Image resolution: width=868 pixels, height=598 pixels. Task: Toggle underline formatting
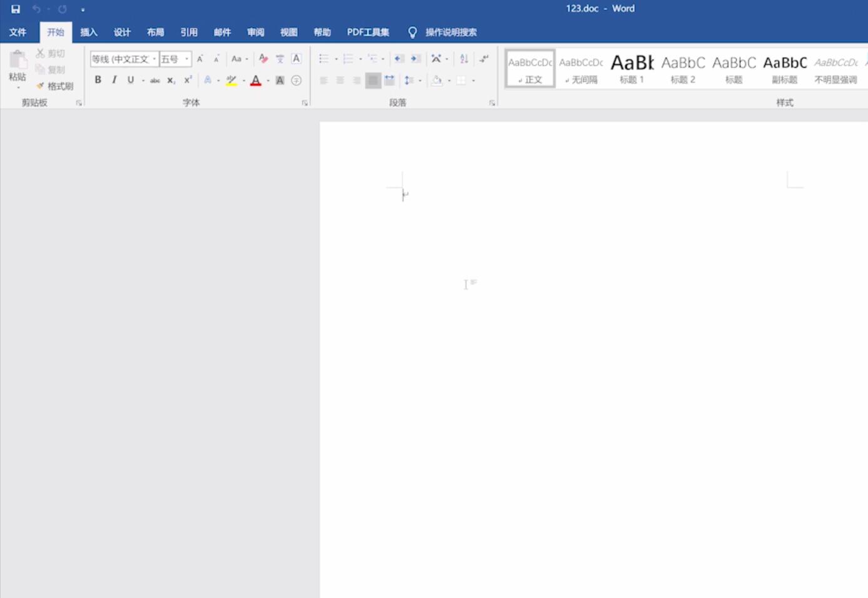[130, 80]
